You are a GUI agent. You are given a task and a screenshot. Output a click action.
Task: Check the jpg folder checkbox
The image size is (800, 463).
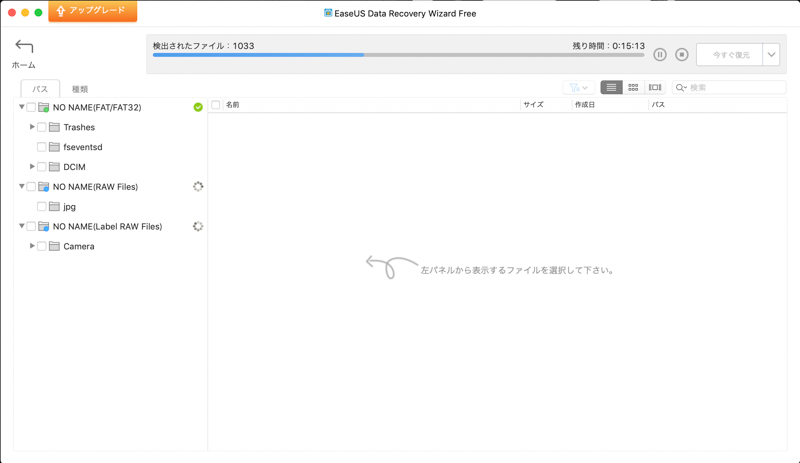tap(42, 207)
